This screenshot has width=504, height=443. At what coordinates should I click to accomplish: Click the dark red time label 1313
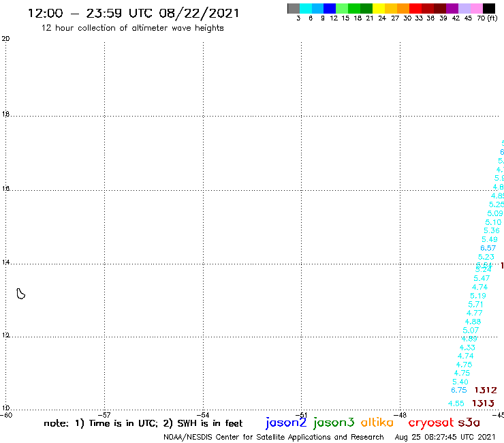tap(483, 403)
